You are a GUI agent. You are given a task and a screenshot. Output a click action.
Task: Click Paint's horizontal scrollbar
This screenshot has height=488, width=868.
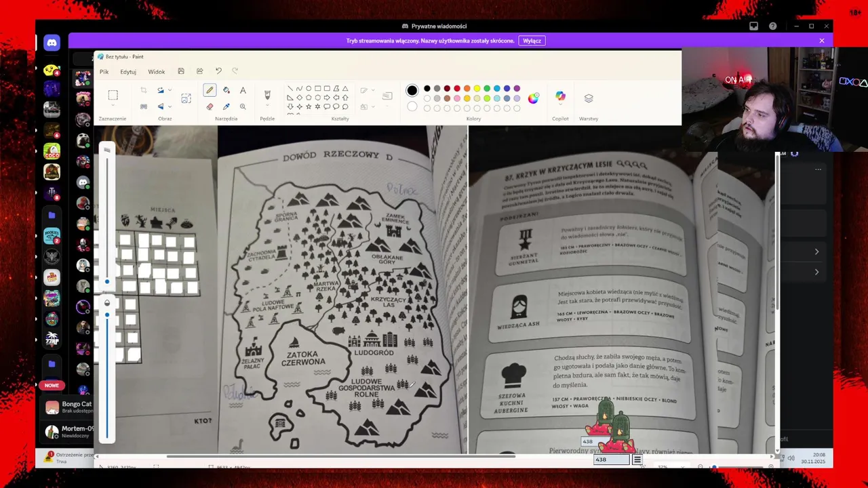click(x=340, y=456)
